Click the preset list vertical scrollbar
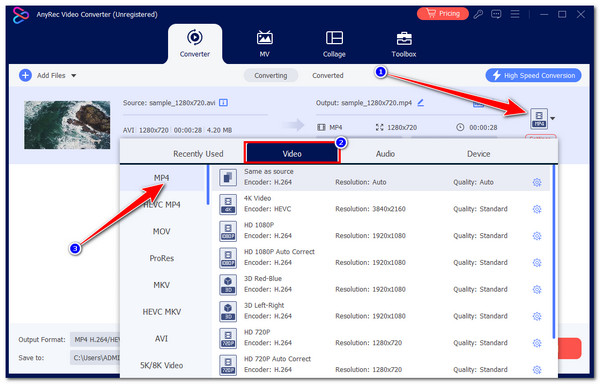This screenshot has width=600, height=384. (553, 252)
